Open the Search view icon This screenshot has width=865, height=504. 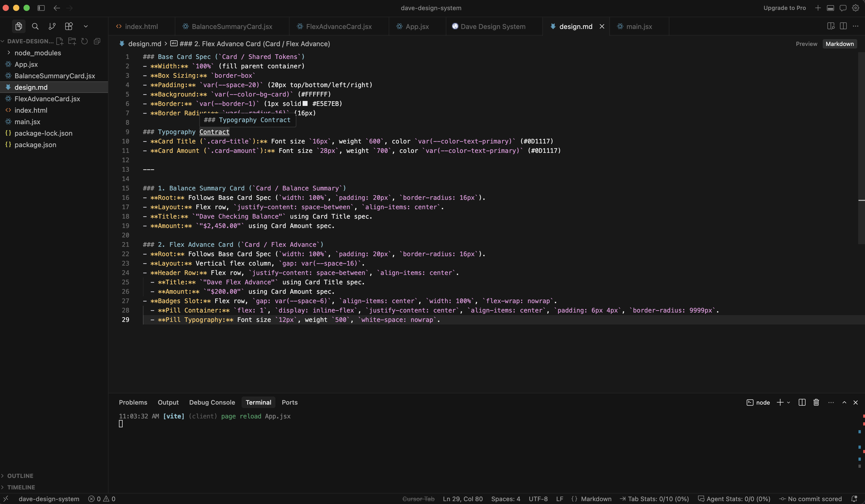pos(35,26)
